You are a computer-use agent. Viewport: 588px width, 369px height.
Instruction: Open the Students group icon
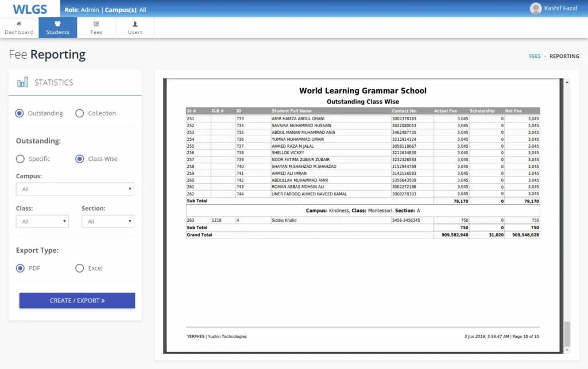pyautogui.click(x=57, y=24)
